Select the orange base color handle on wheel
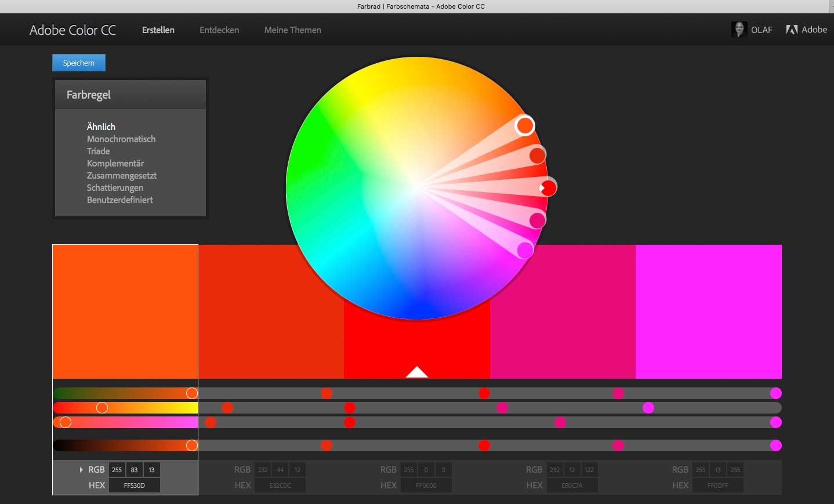The width and height of the screenshot is (834, 504). [x=524, y=125]
